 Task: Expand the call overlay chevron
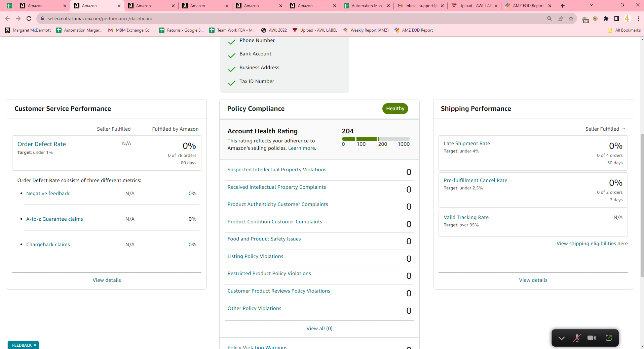click(562, 338)
